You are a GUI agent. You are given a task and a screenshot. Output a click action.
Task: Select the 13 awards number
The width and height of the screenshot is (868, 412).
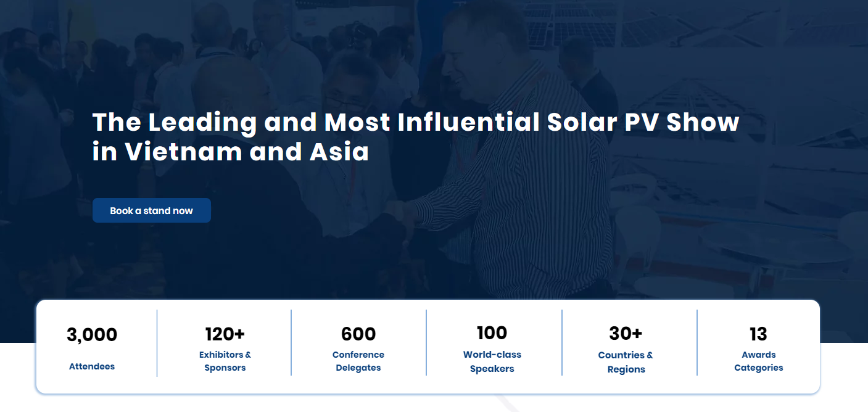758,334
